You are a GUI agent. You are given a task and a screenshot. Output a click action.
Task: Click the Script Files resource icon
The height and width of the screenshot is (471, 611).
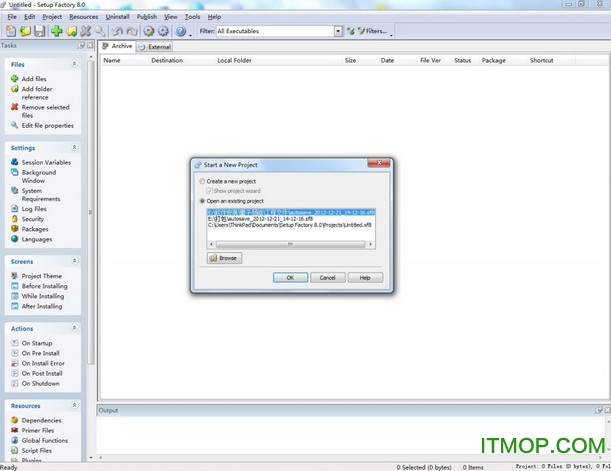(x=15, y=450)
